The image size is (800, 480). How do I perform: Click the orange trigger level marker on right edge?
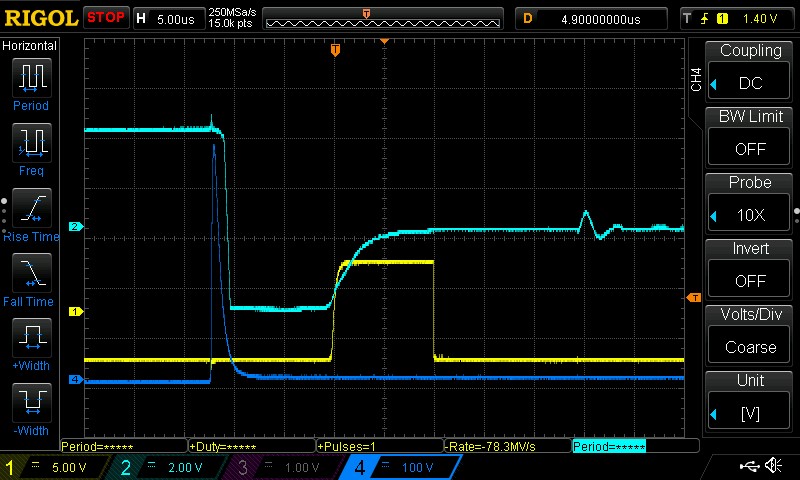[x=692, y=298]
